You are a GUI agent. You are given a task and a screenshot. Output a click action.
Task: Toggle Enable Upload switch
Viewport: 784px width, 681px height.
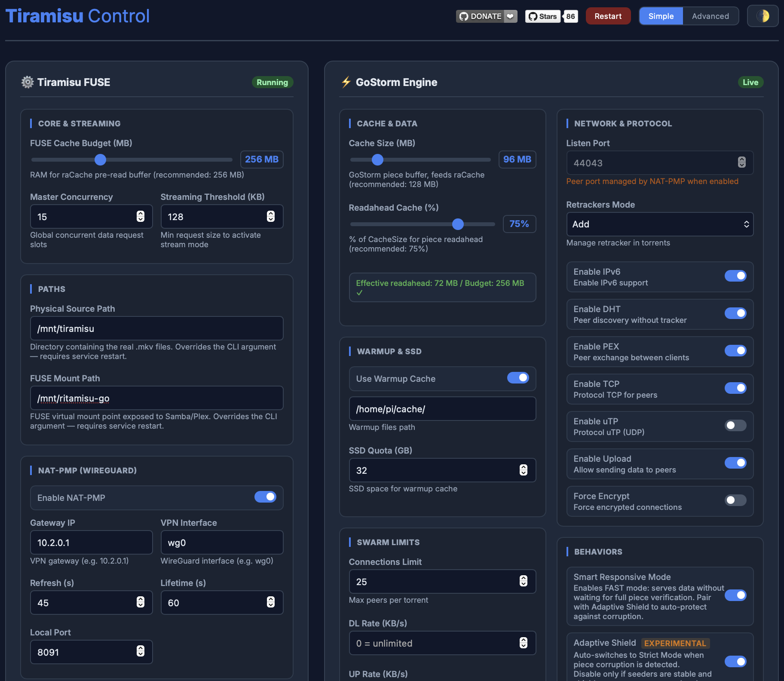click(x=735, y=463)
